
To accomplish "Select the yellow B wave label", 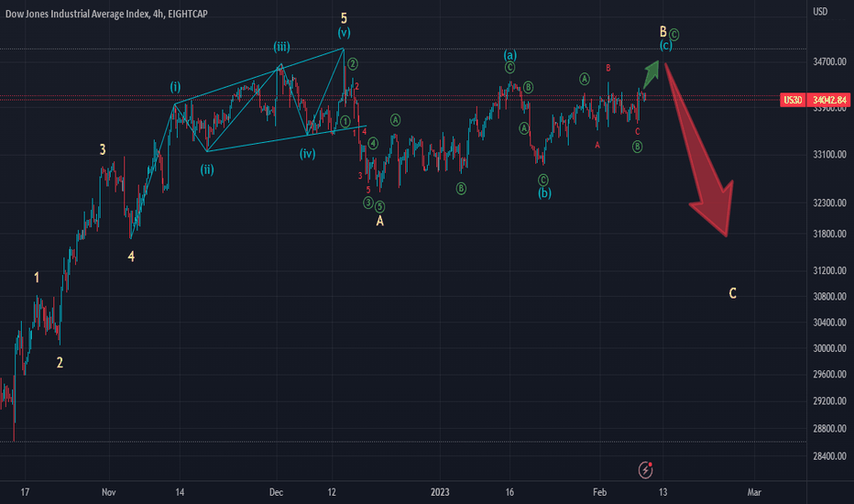I will tap(662, 31).
